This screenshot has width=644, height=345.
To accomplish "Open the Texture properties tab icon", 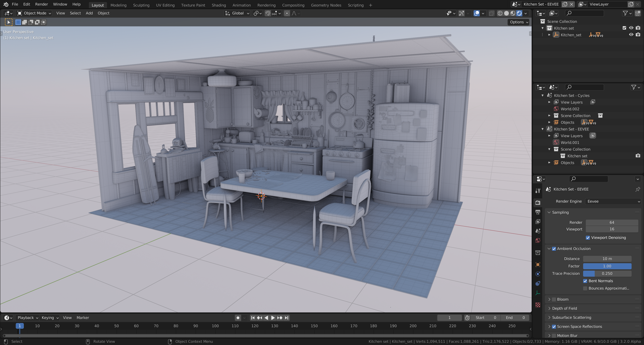I will point(538,305).
